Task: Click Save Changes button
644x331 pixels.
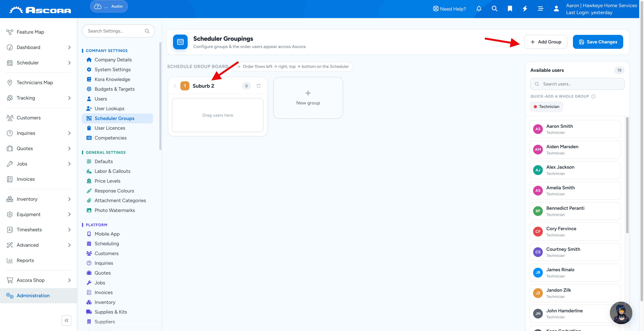Action: click(x=598, y=42)
